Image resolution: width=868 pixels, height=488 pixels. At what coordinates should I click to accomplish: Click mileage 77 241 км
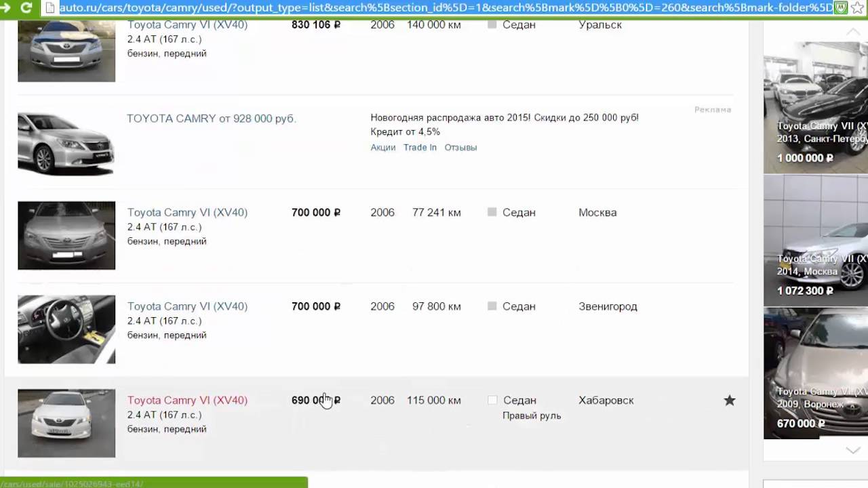coord(437,212)
